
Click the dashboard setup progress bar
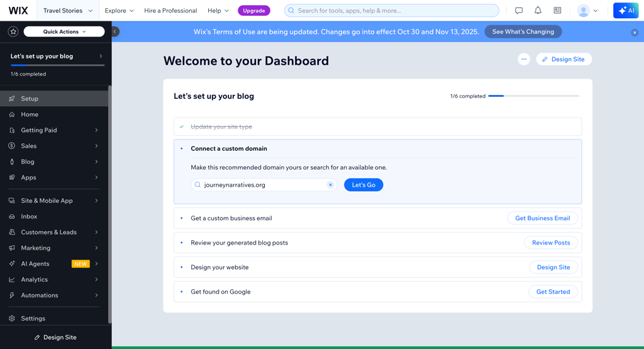coord(533,96)
